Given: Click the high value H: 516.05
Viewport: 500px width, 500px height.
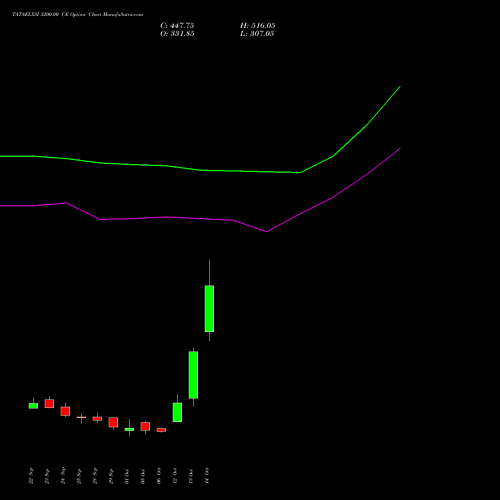Looking at the screenshot, I should (x=258, y=26).
